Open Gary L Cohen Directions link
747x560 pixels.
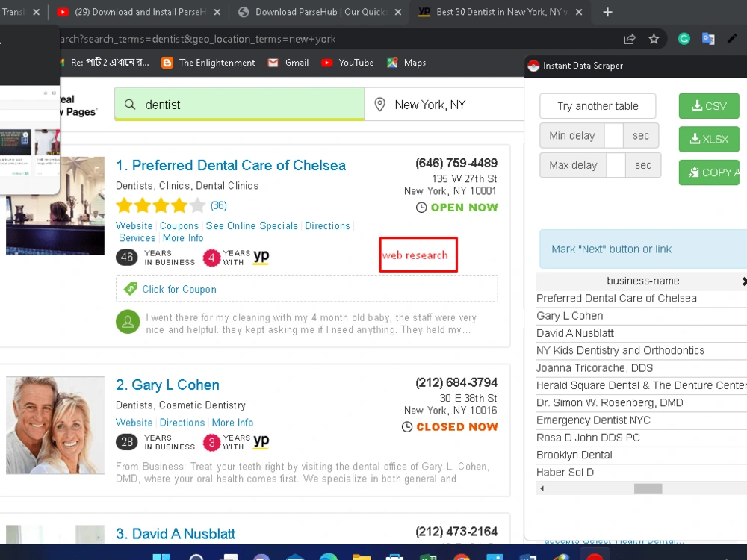182,423
